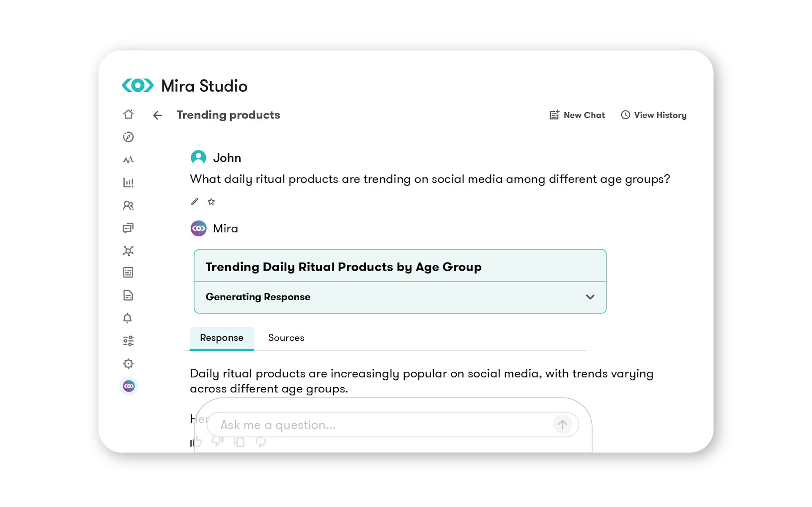Select the Mira assistant sidebar icon
This screenshot has height=507, width=812.
(x=129, y=386)
